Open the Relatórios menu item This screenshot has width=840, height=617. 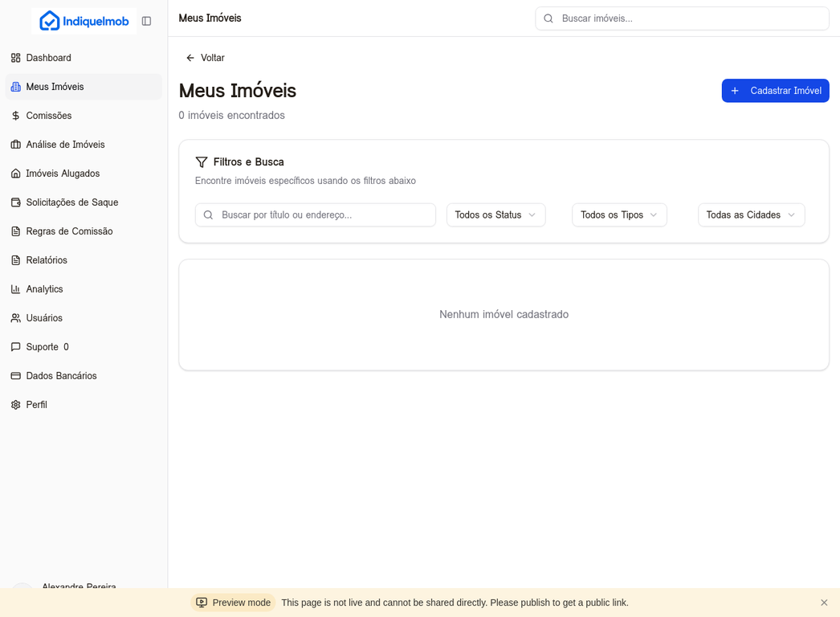click(x=47, y=260)
